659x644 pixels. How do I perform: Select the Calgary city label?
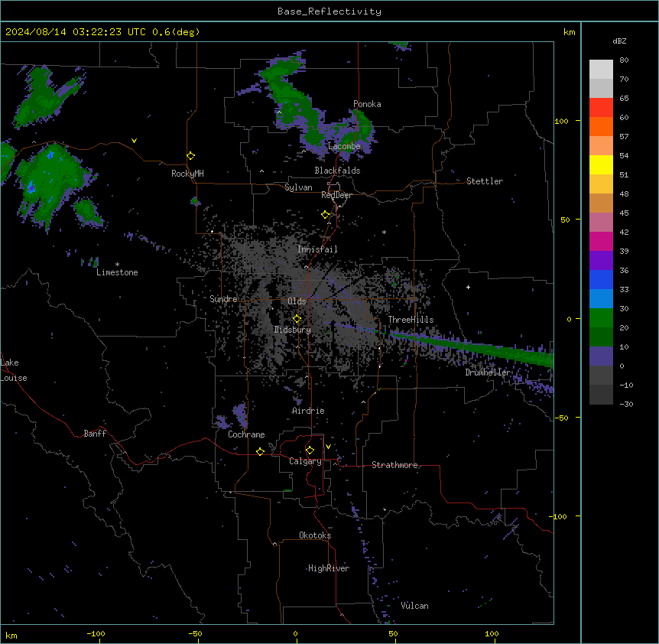306,461
